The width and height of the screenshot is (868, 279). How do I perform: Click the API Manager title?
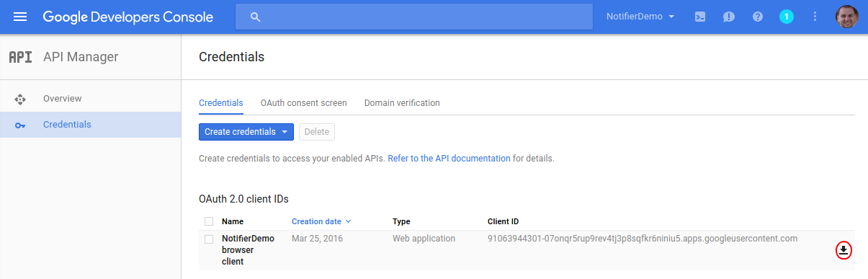click(x=81, y=57)
